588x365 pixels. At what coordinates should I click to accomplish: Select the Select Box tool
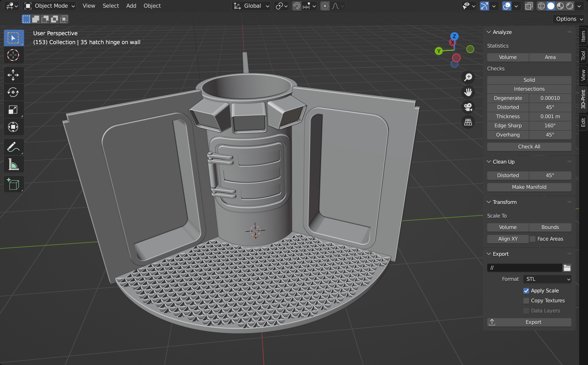14,38
